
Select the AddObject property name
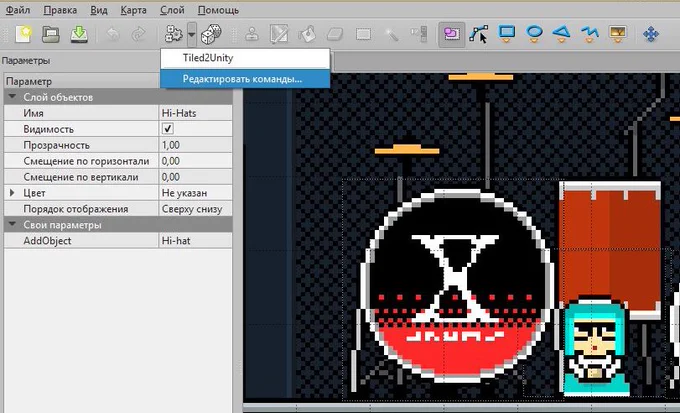(47, 241)
